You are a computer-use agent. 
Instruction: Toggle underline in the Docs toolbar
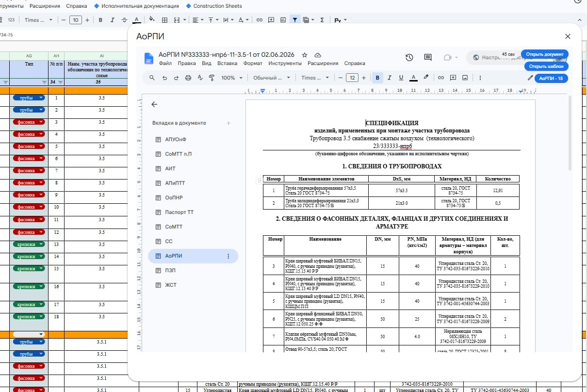click(401, 78)
